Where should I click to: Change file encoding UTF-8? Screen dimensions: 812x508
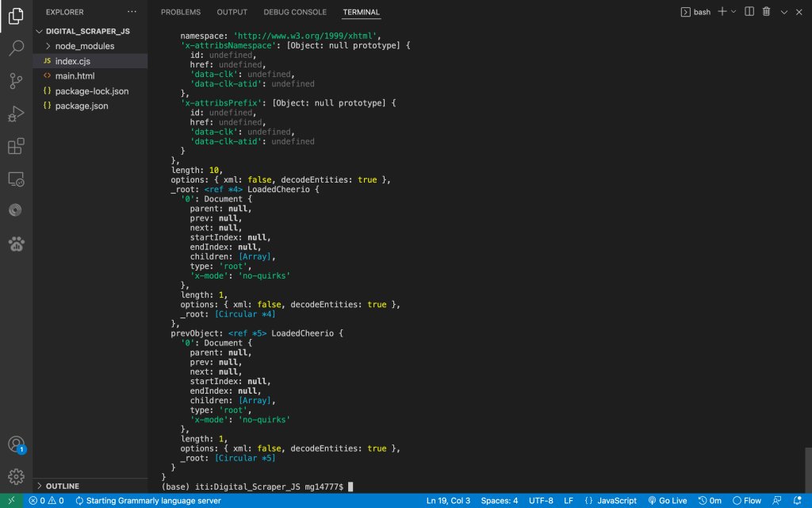pyautogui.click(x=541, y=501)
